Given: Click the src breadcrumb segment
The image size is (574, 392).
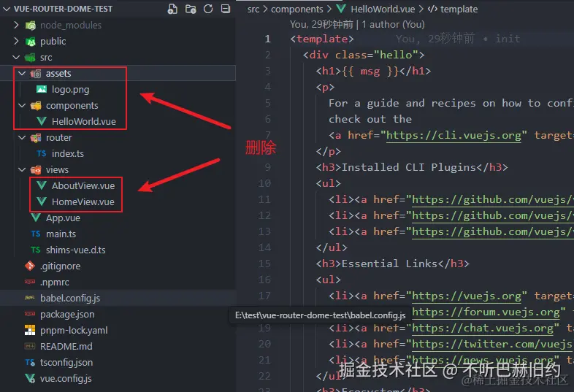Looking at the screenshot, I should [x=253, y=9].
